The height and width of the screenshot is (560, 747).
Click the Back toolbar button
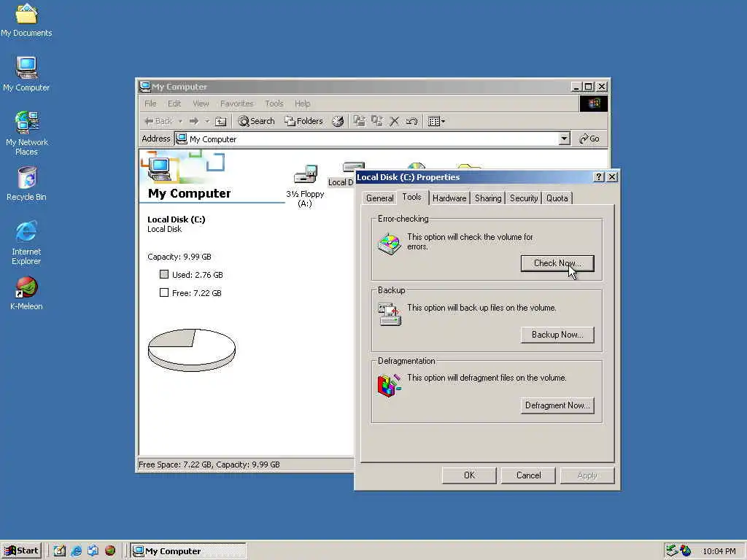point(158,122)
